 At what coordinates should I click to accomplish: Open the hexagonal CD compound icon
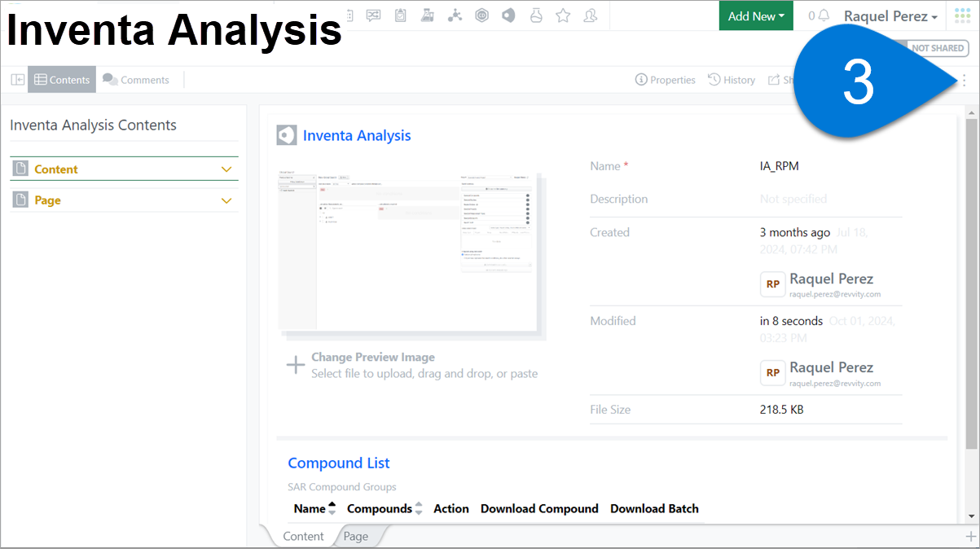click(481, 15)
